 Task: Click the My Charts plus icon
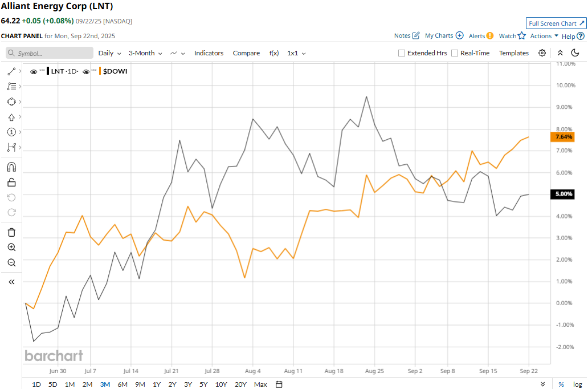pyautogui.click(x=459, y=36)
